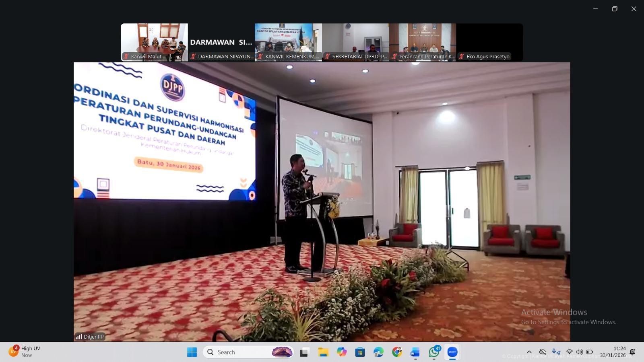Screen dimensions: 644x362
Task: Launch Google Chrome from the taskbar
Action: (397, 352)
